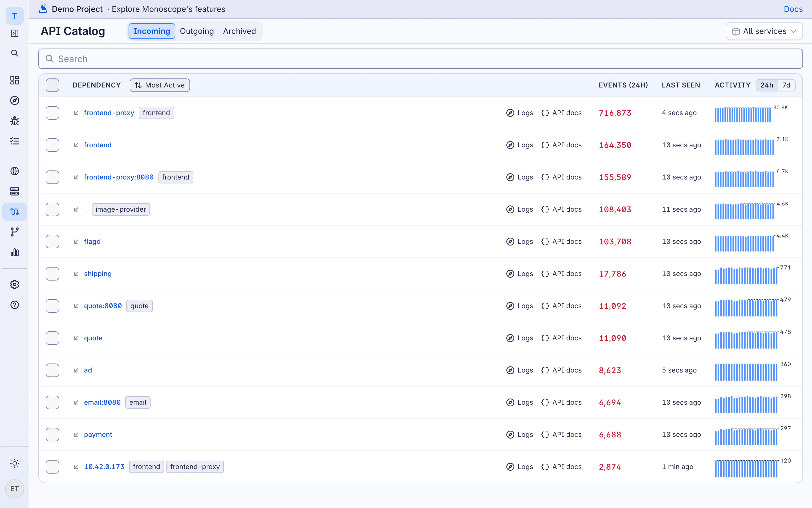Click the image-provider tag
Image resolution: width=812 pixels, height=508 pixels.
coord(121,209)
